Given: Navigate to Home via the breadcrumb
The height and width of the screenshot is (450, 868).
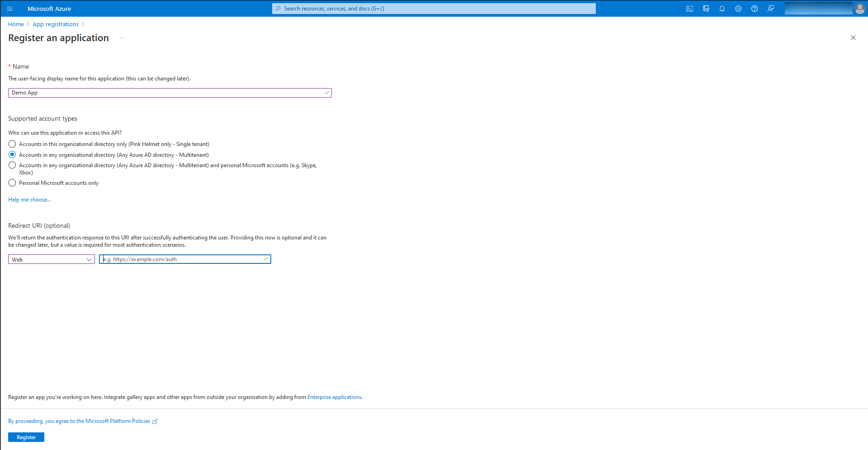Looking at the screenshot, I should click(x=16, y=24).
